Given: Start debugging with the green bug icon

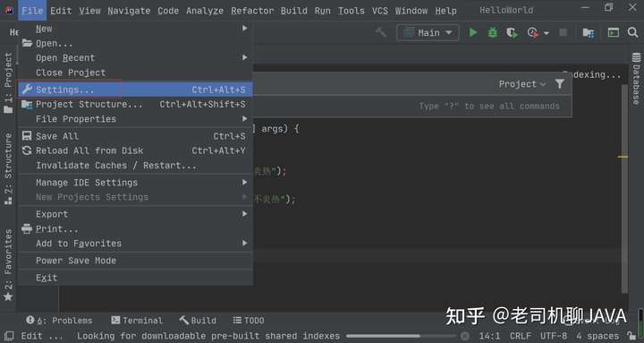Looking at the screenshot, I should click(493, 32).
